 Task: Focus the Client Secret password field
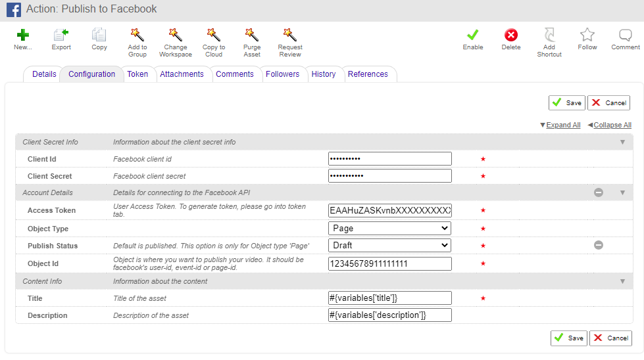(390, 176)
